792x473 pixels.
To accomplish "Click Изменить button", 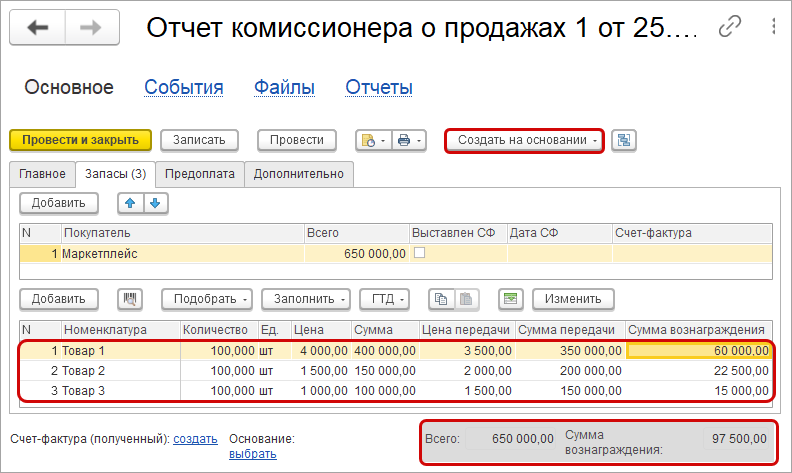I will (573, 299).
